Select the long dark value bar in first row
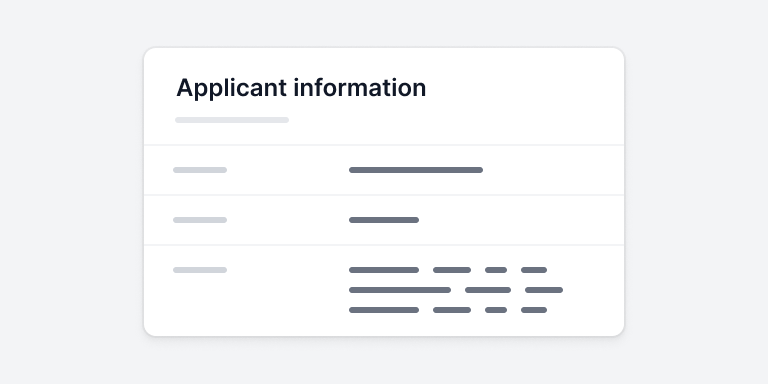The width and height of the screenshot is (768, 384). [416, 170]
